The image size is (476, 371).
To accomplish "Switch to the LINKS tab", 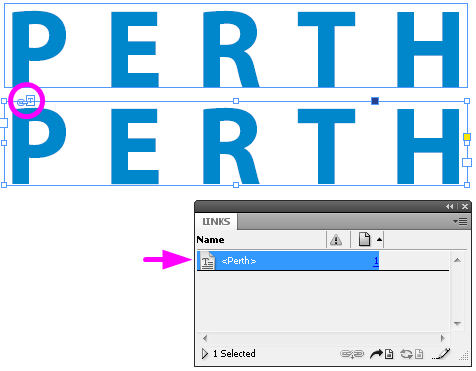I will [x=216, y=222].
